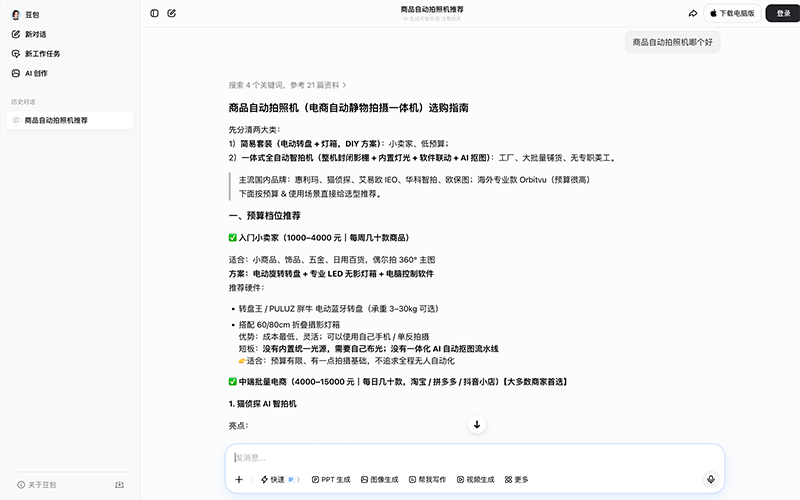
Task: Open 关于豆包 link
Action: pyautogui.click(x=37, y=485)
